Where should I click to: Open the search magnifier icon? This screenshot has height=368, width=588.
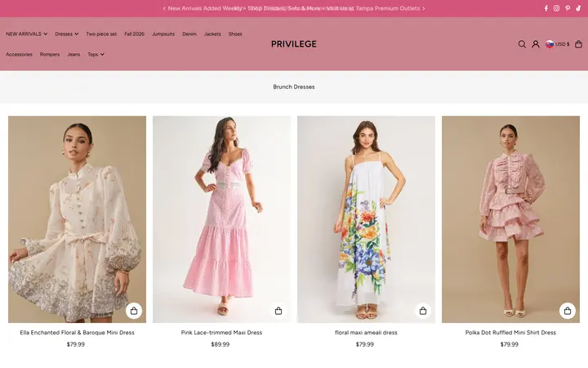(x=522, y=44)
